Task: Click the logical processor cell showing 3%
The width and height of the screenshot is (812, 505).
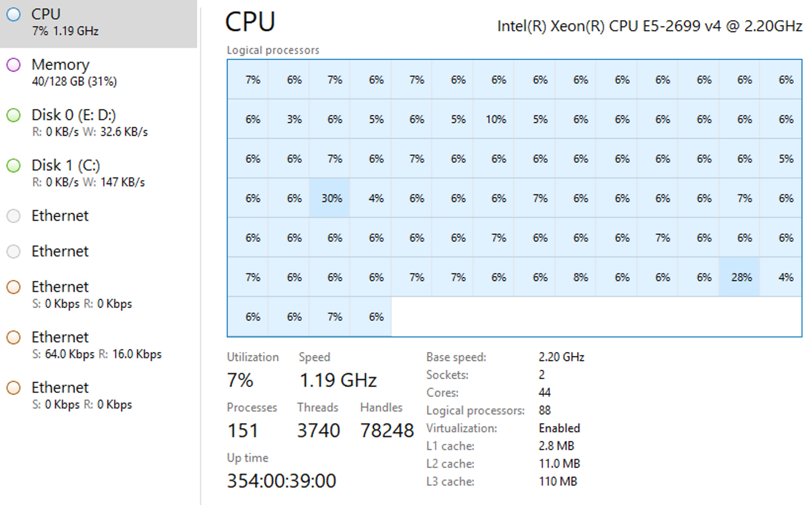Action: tap(294, 119)
